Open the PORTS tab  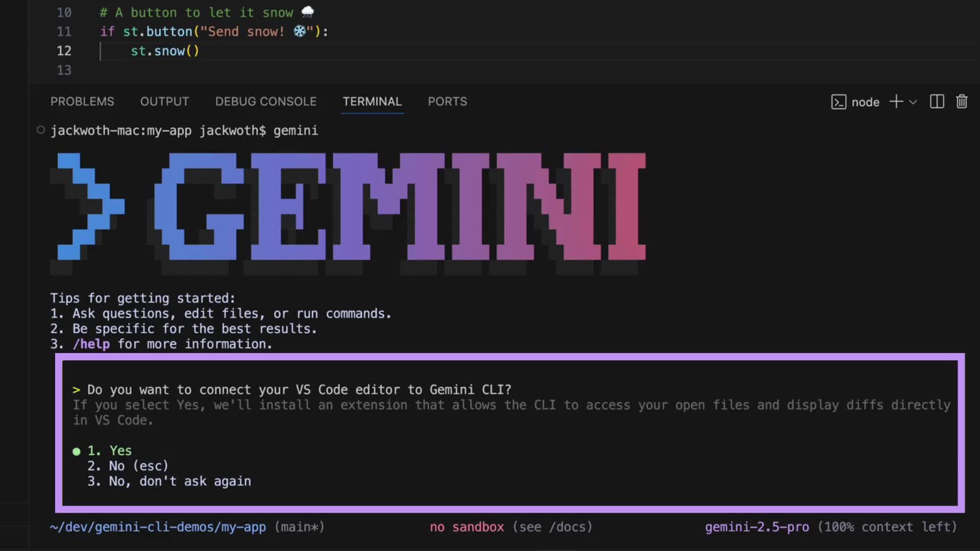[447, 102]
